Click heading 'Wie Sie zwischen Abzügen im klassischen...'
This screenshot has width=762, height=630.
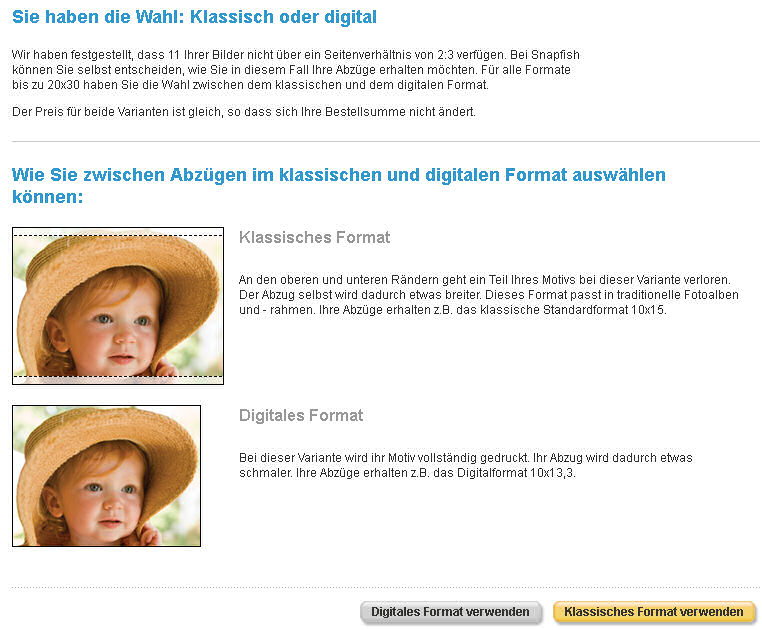coord(339,185)
